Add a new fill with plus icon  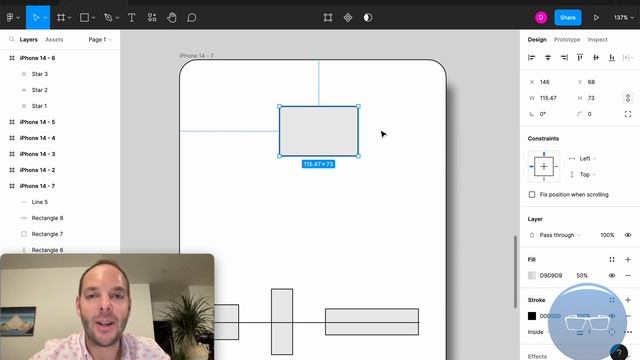click(x=628, y=260)
